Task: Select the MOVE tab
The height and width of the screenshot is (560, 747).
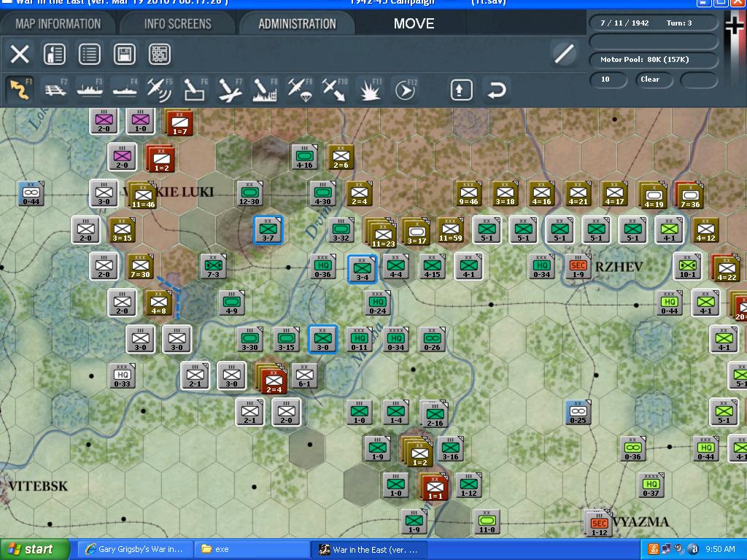Action: pyautogui.click(x=414, y=24)
